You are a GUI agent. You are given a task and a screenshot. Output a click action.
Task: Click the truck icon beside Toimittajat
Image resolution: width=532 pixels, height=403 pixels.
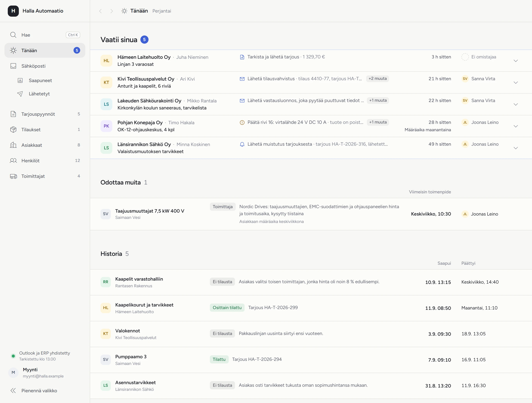(13, 176)
